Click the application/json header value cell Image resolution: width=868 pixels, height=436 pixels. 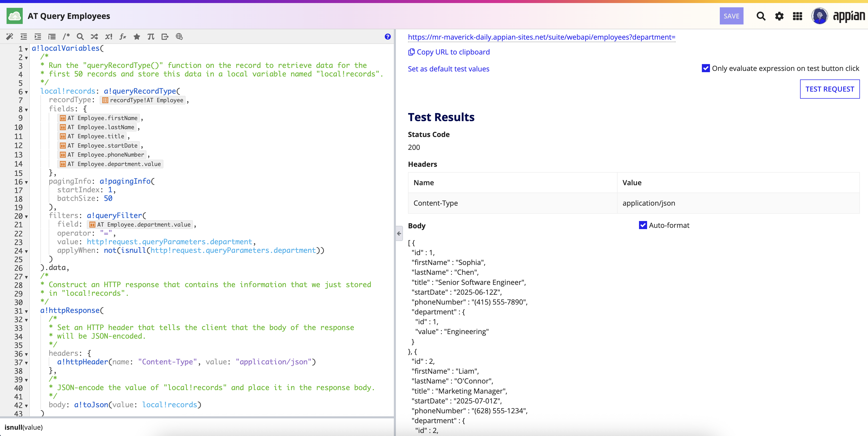click(x=738, y=203)
